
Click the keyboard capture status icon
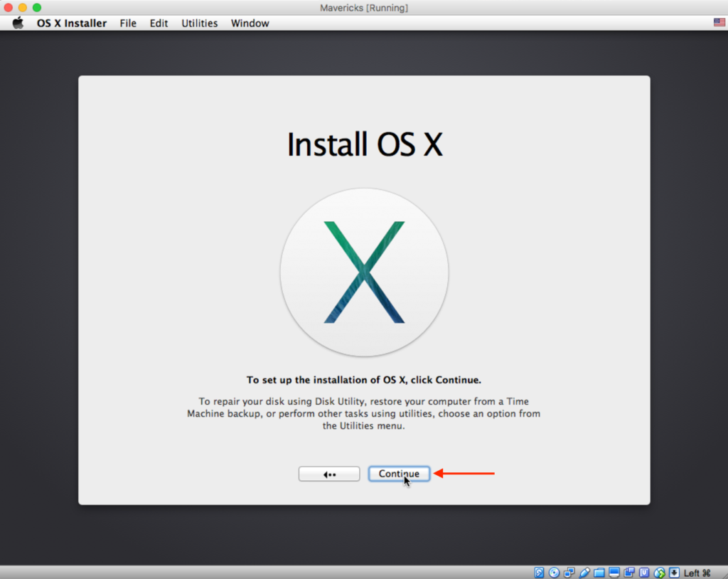pos(675,572)
